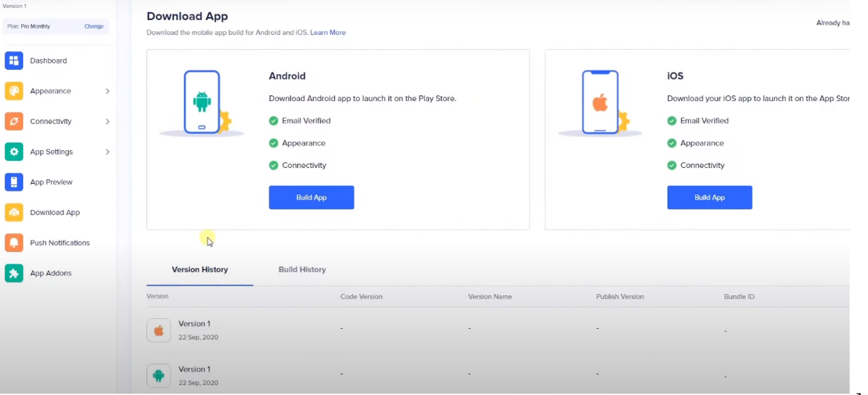Click iOS Appearance green checkmark
Screen dimensions: 868x395
[x=672, y=143]
